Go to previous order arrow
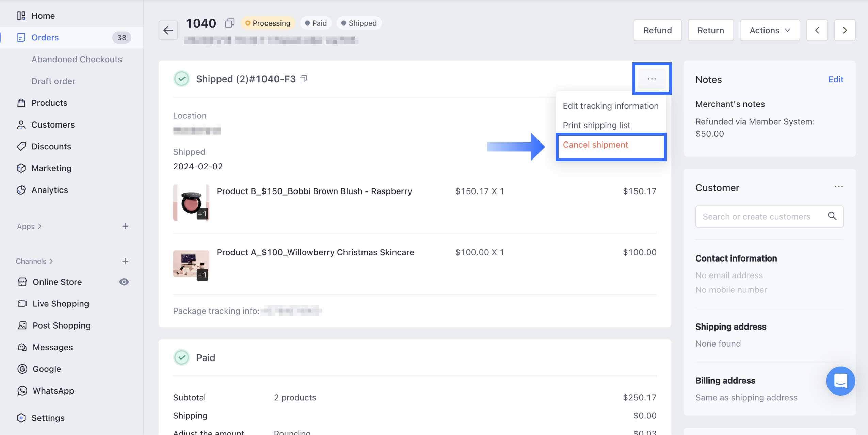This screenshot has width=868, height=435. tap(817, 30)
